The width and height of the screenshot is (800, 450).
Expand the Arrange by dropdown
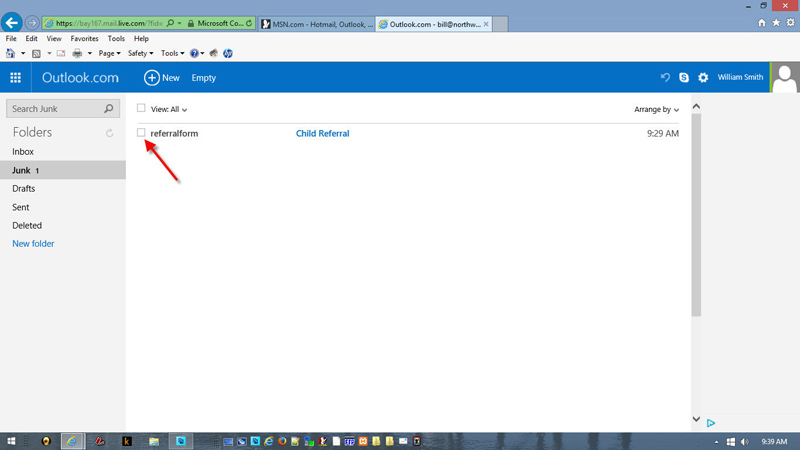point(656,109)
